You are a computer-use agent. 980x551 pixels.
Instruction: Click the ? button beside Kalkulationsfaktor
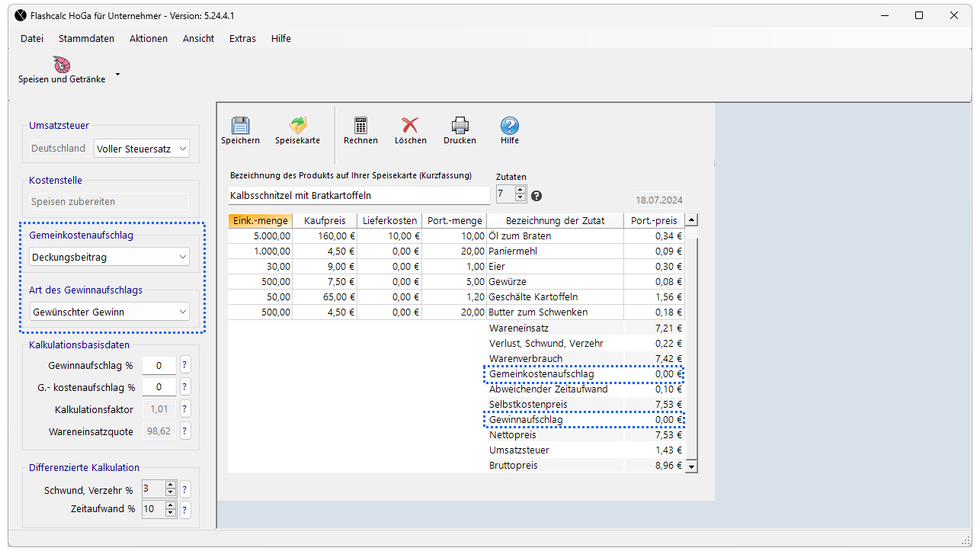[185, 409]
